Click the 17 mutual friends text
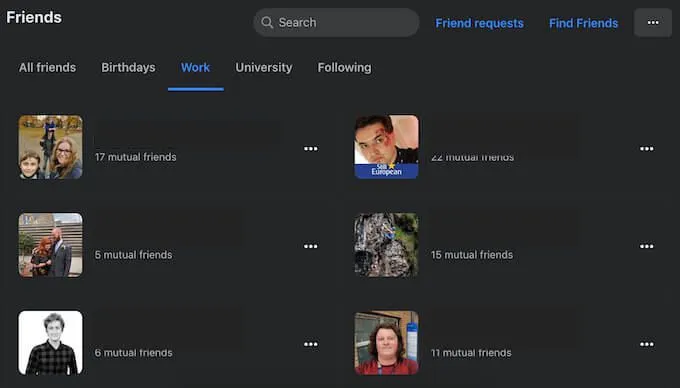 tap(136, 157)
